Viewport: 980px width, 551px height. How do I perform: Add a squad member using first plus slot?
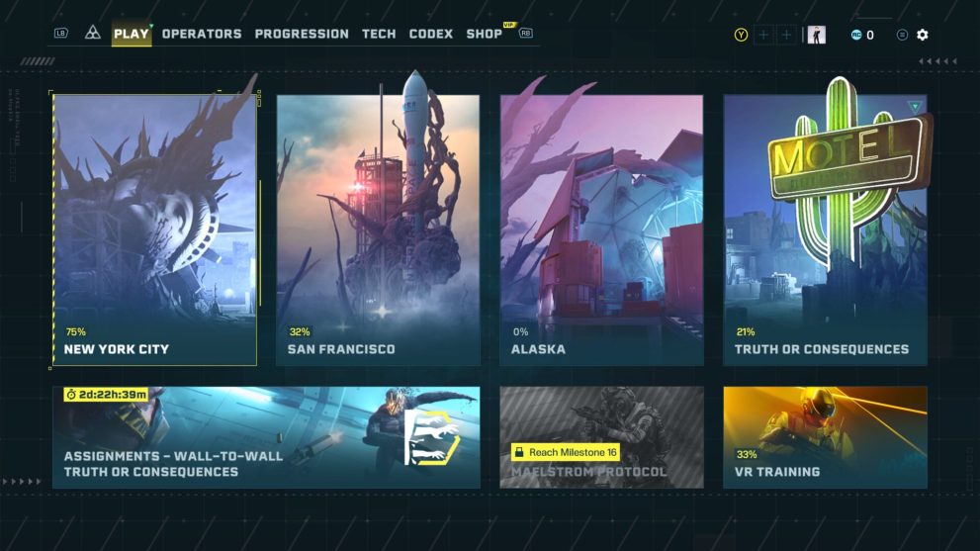(x=763, y=35)
